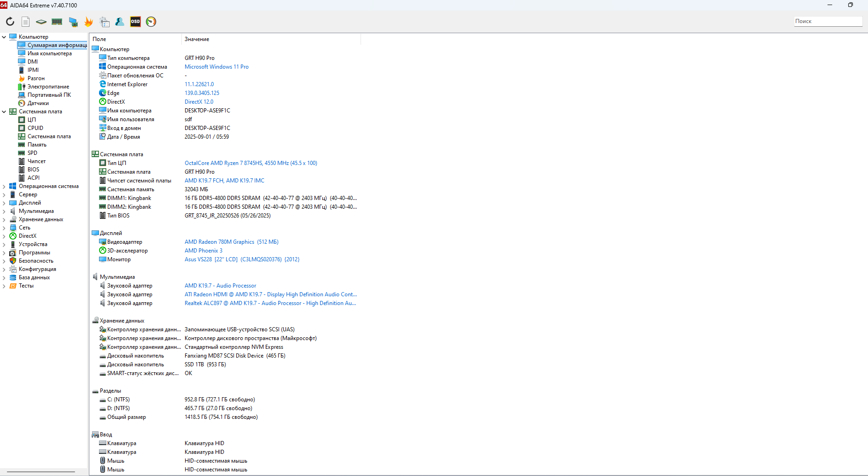The width and height of the screenshot is (868, 476).
Task: Open the OSD panel toolbar icon
Action: point(135,22)
